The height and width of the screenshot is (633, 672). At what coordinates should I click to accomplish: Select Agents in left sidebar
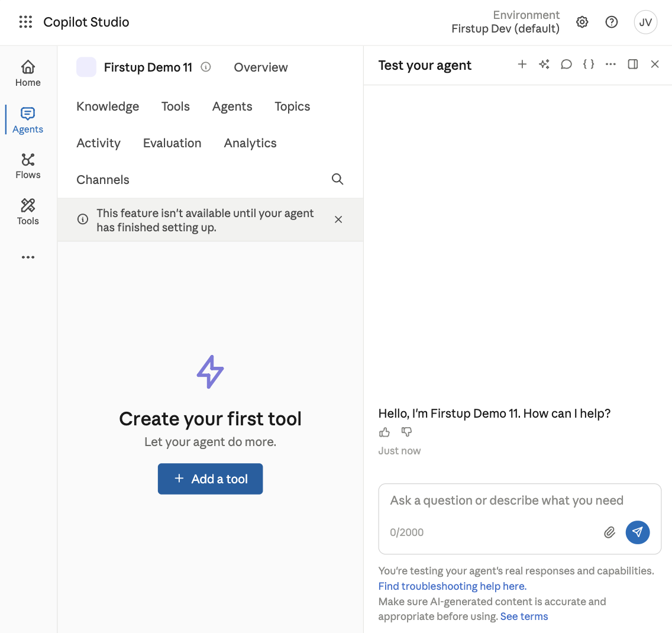[28, 120]
